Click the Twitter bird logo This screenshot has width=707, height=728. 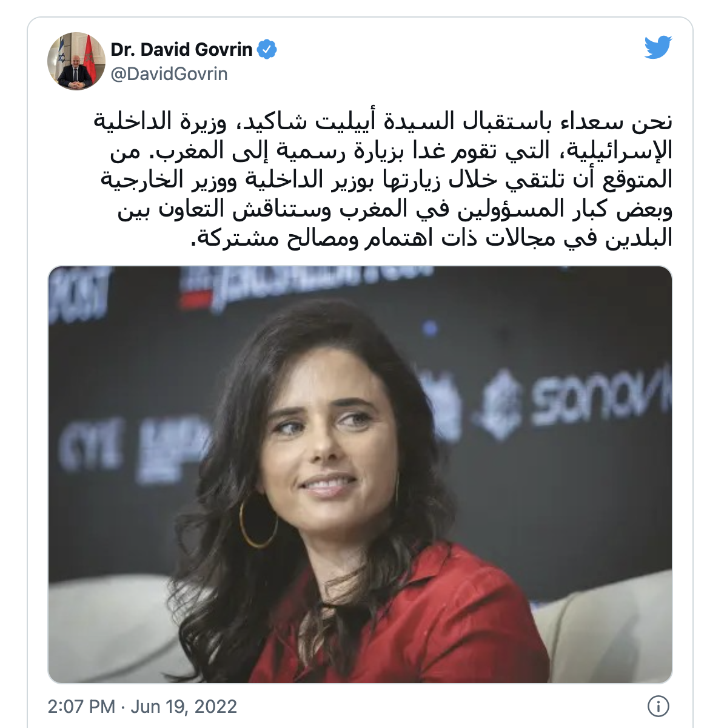(x=658, y=47)
